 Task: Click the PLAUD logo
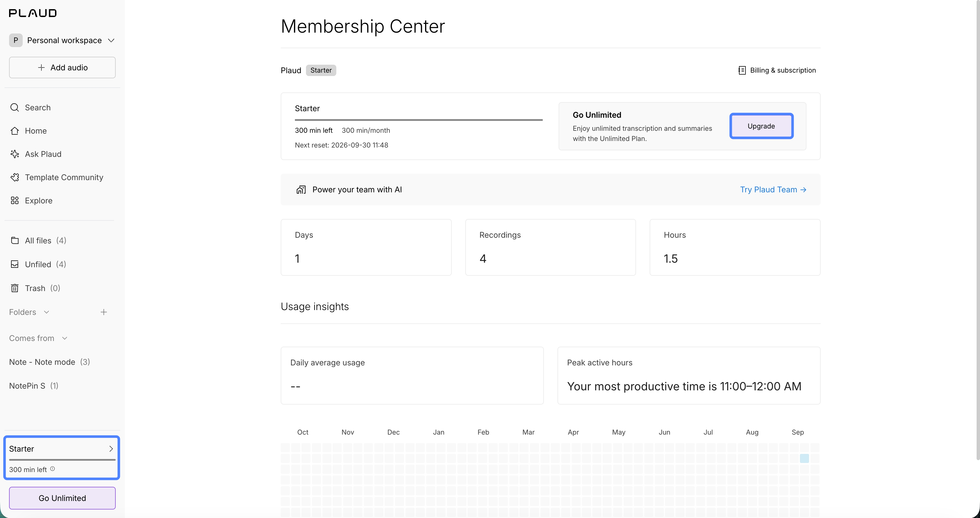33,13
